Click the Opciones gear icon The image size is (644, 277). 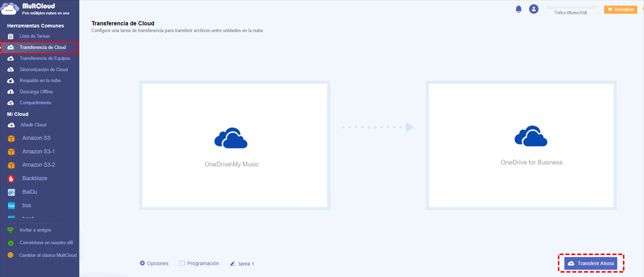click(142, 263)
